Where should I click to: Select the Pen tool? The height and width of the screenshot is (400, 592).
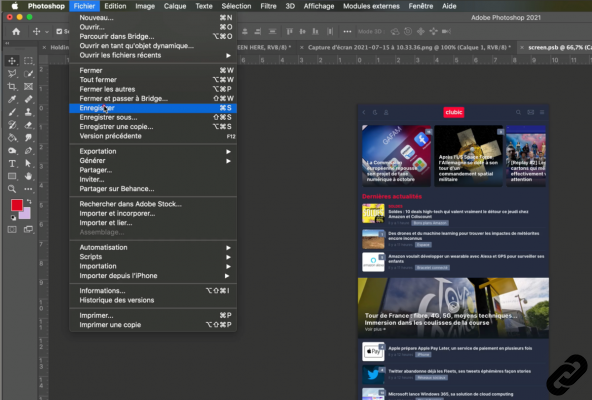28,151
